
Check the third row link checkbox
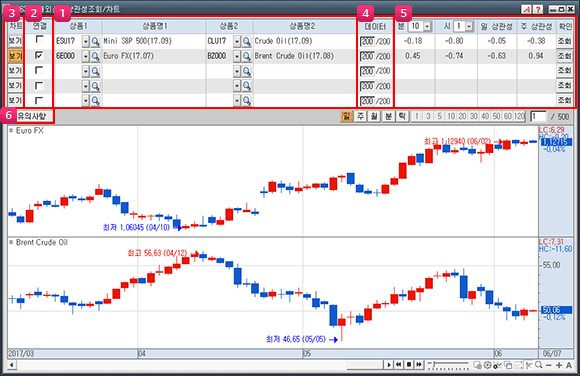pos(39,70)
